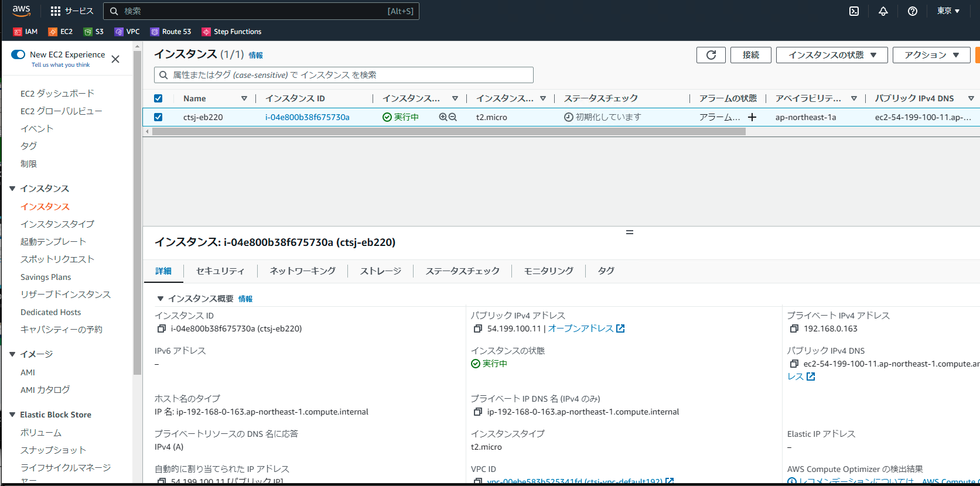This screenshot has height=486, width=980.
Task: Sort by instance state column arrow
Action: (x=455, y=98)
